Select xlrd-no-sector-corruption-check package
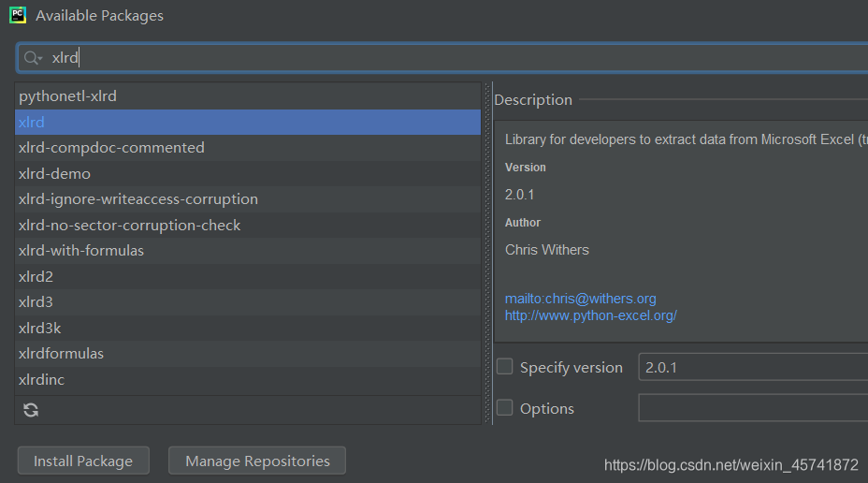The image size is (868, 483). (x=248, y=225)
